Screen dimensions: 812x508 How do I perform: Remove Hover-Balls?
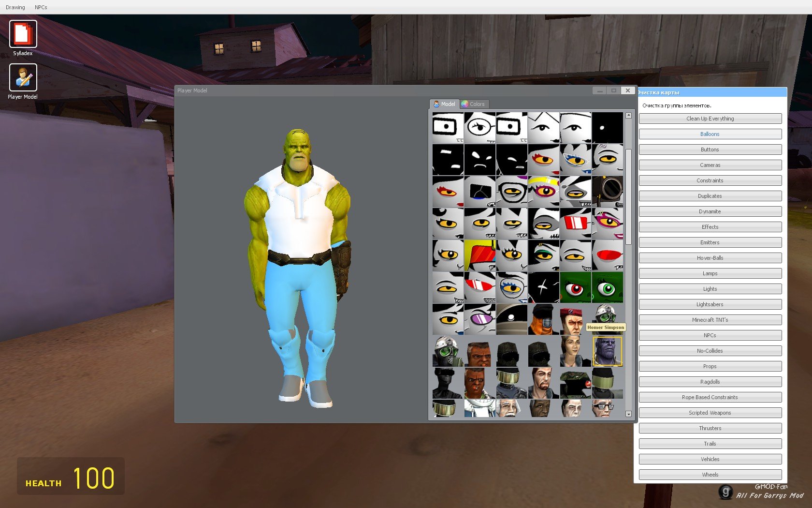coord(710,258)
